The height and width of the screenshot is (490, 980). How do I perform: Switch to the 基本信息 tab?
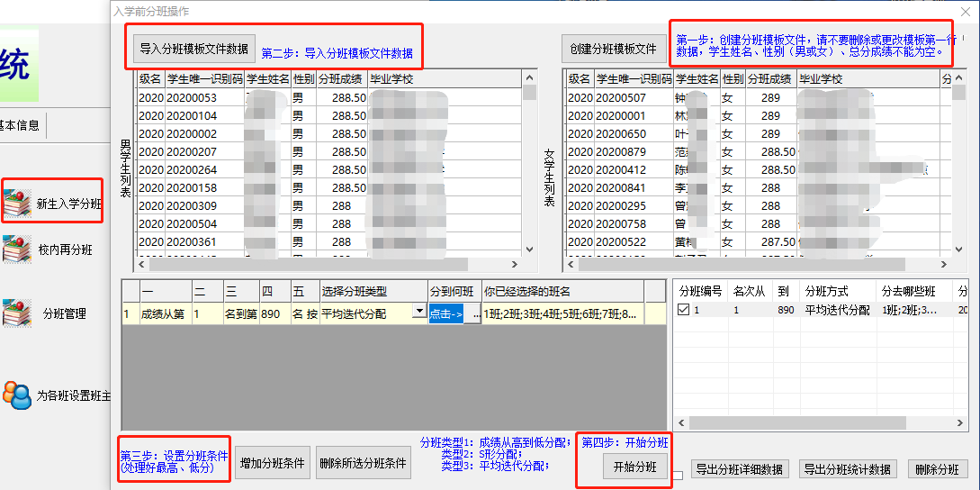coord(22,125)
